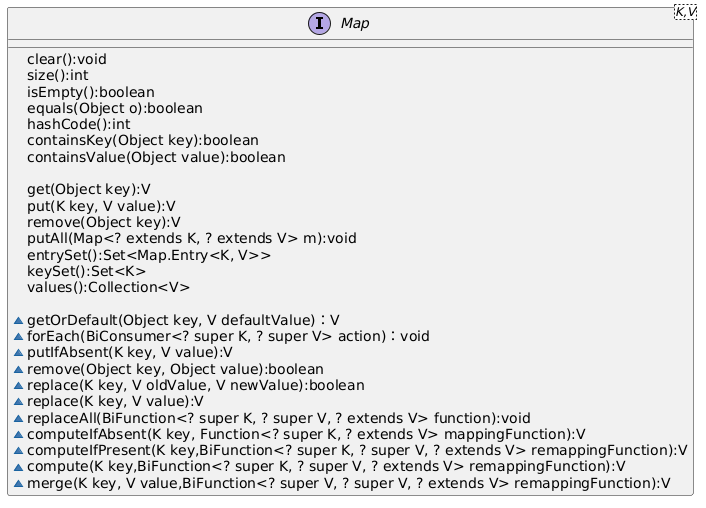This screenshot has width=706, height=508.
Task: Click the triangle marker beside computeIfAbsent
Action: click(x=18, y=435)
